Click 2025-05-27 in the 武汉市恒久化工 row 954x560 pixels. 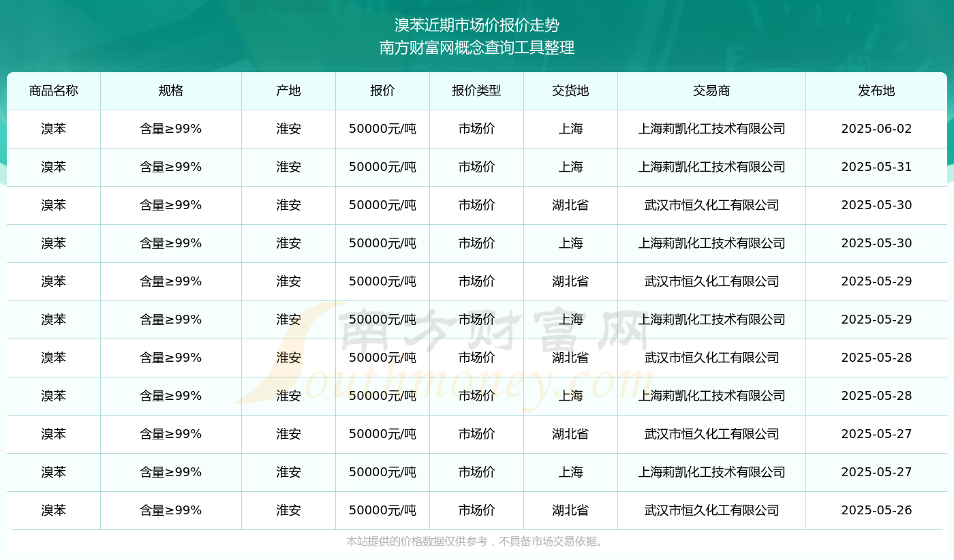(x=877, y=434)
